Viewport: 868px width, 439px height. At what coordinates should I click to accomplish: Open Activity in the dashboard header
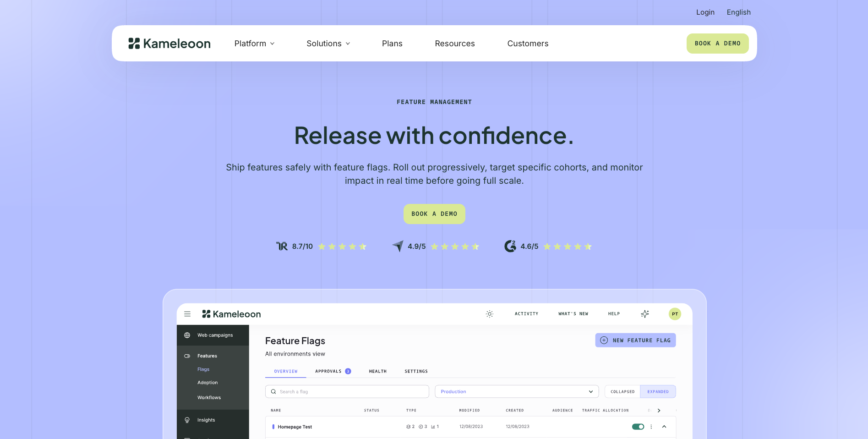(527, 314)
